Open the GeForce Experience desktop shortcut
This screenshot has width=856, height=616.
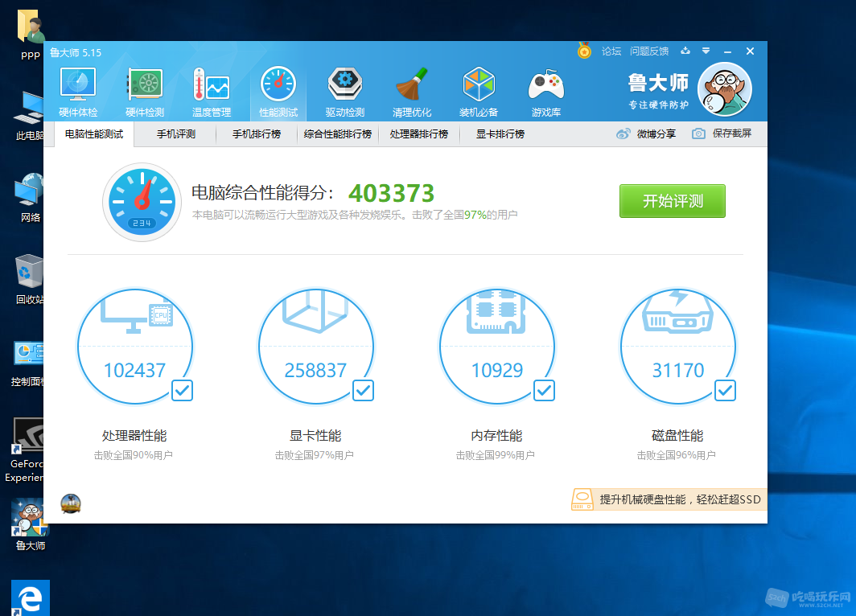(x=27, y=450)
